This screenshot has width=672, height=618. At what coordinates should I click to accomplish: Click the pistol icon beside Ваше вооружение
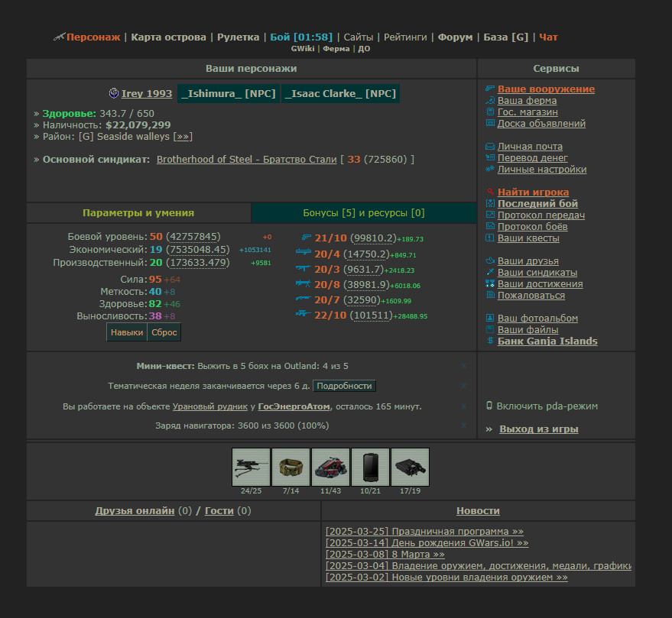(x=490, y=89)
